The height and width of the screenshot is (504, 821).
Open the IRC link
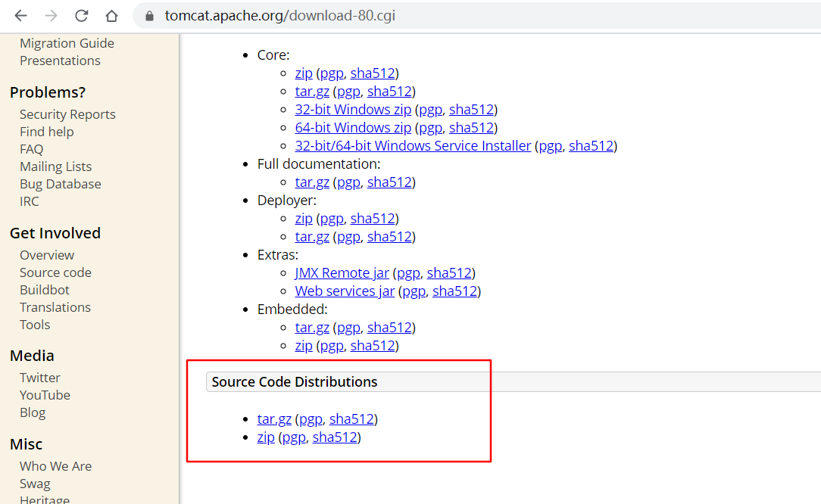pyautogui.click(x=30, y=201)
